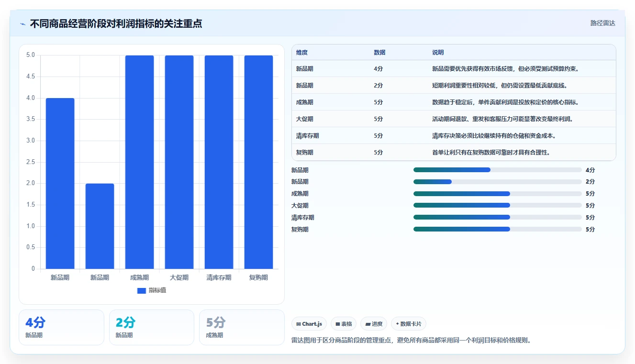Click the title 不同商品经营阶段对利润指标的关注重点
The width and height of the screenshot is (635, 364).
116,23
